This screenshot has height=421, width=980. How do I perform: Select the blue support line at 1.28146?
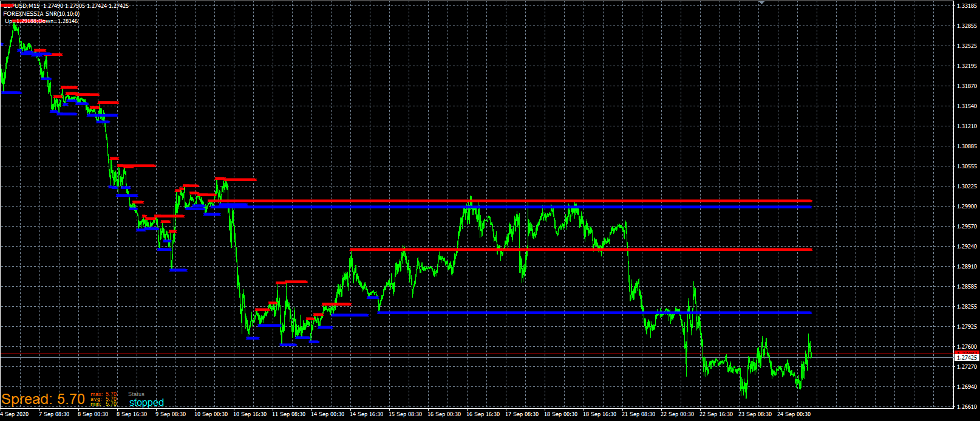[x=594, y=312]
